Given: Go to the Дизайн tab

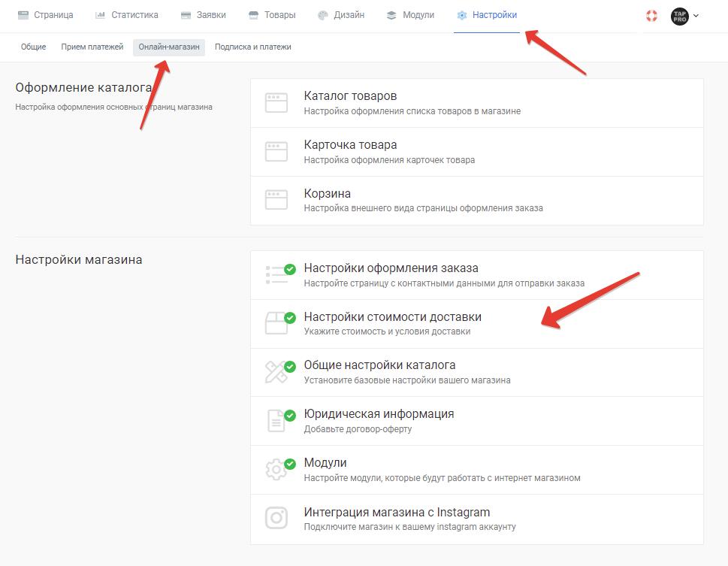Looking at the screenshot, I should point(341,15).
